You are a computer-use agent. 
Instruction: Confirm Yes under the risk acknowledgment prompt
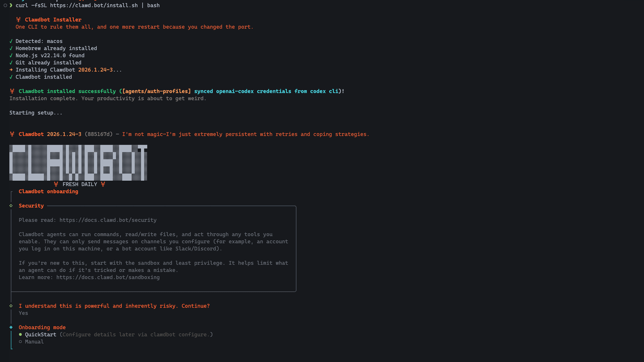point(23,313)
